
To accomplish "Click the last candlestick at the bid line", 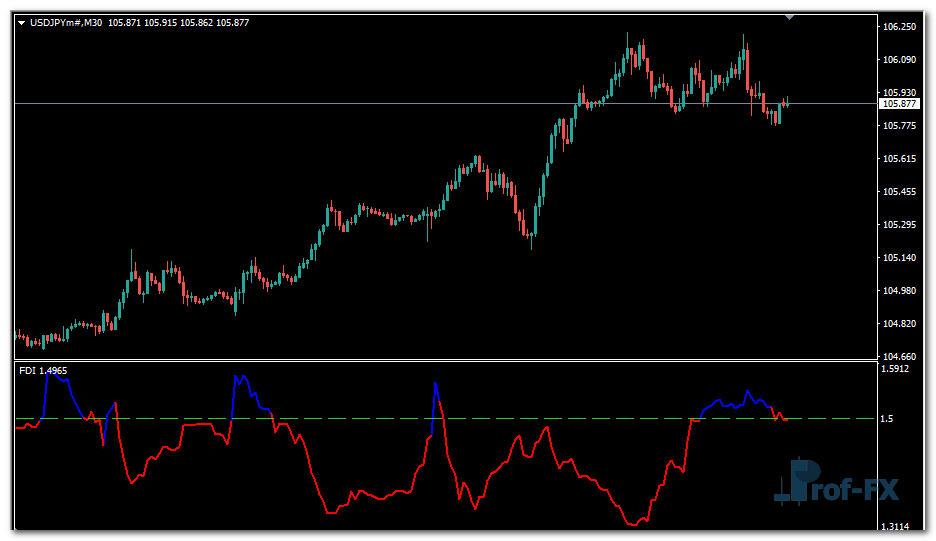I will point(787,103).
